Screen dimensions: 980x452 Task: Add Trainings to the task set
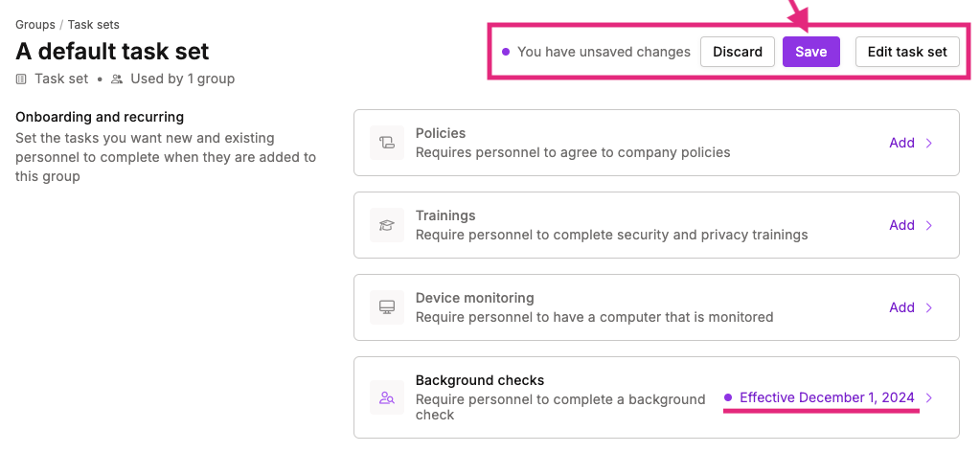tap(901, 226)
